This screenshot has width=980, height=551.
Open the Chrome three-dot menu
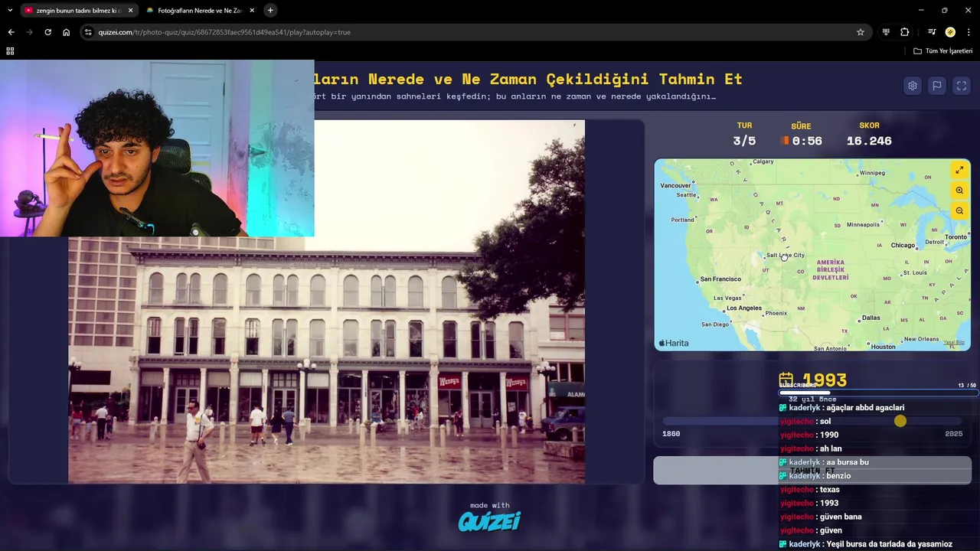click(x=969, y=32)
